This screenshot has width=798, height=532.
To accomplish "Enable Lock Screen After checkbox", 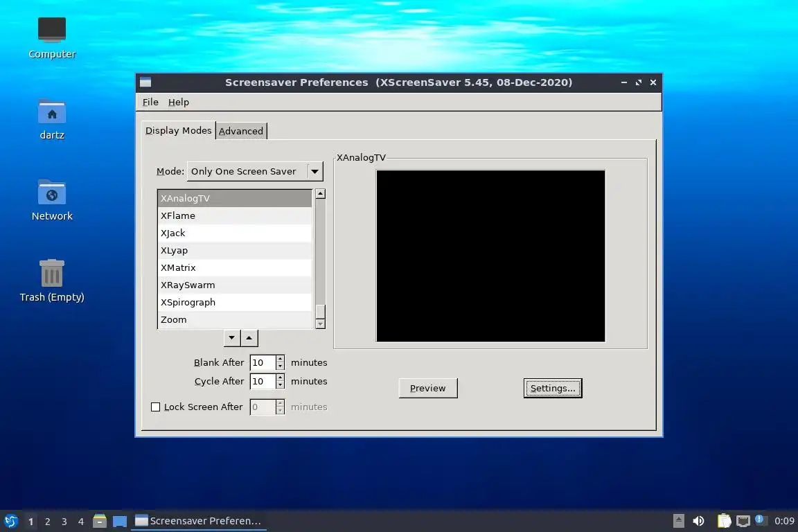I will (x=156, y=407).
